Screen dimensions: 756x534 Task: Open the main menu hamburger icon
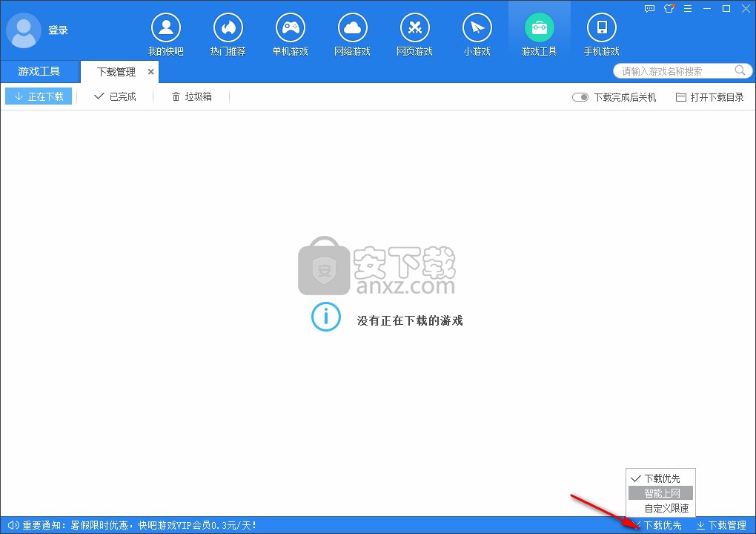[x=688, y=9]
